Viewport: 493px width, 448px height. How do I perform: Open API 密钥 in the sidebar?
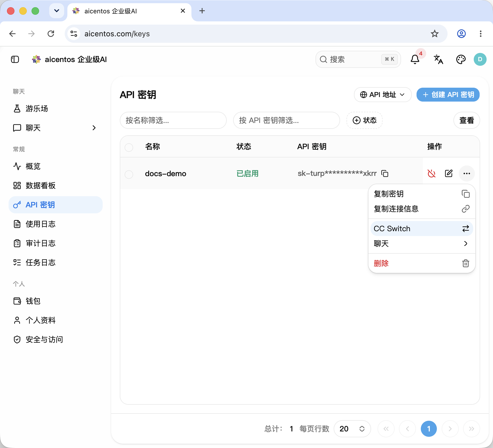tap(56, 205)
